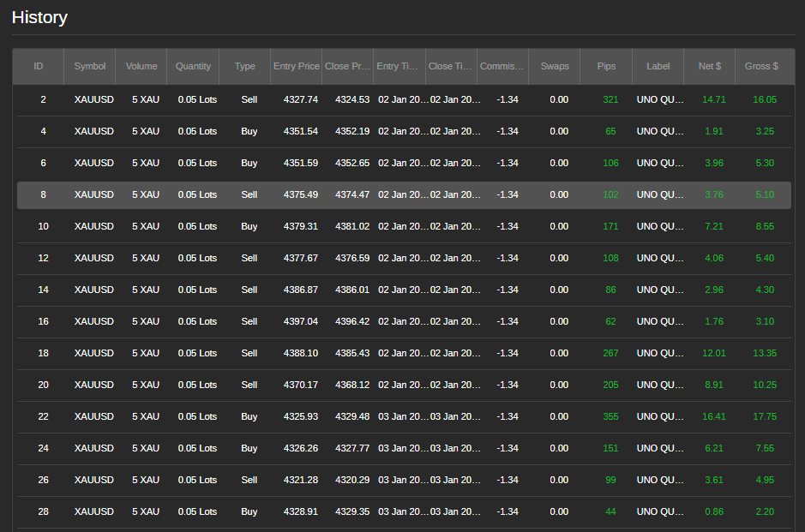Select trade ID 22 cell
Screen dimensions: 805x532
(x=43, y=416)
